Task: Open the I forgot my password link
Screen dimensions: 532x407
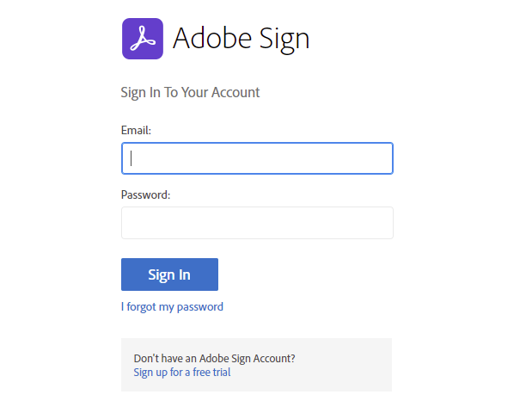Action: [172, 306]
